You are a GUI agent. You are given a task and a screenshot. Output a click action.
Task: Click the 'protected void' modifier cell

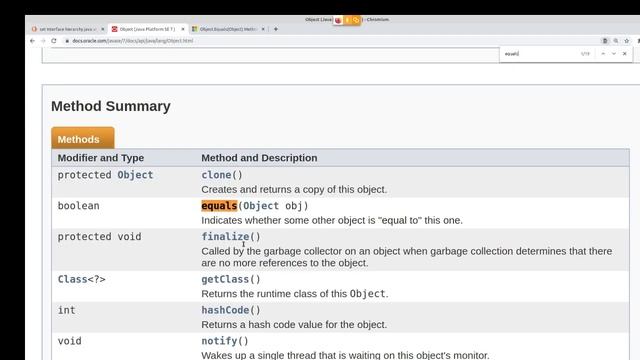99,236
